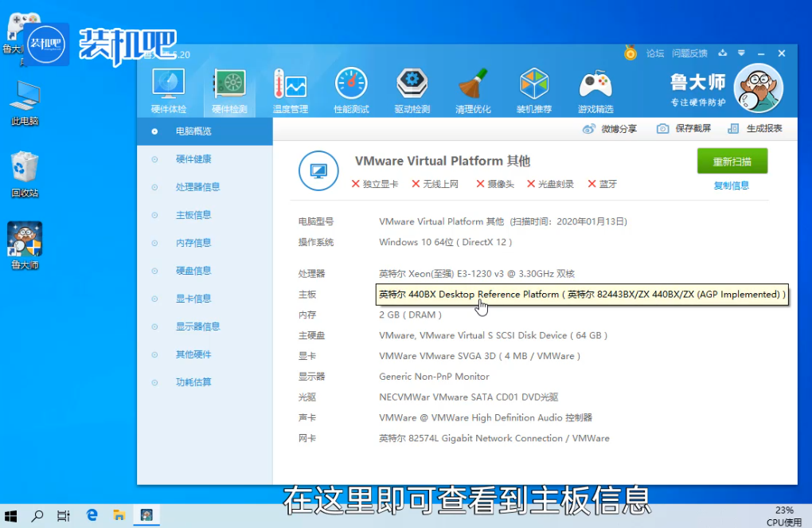812x528 pixels.
Task: Open the 论坛 forum link
Action: tap(655, 53)
